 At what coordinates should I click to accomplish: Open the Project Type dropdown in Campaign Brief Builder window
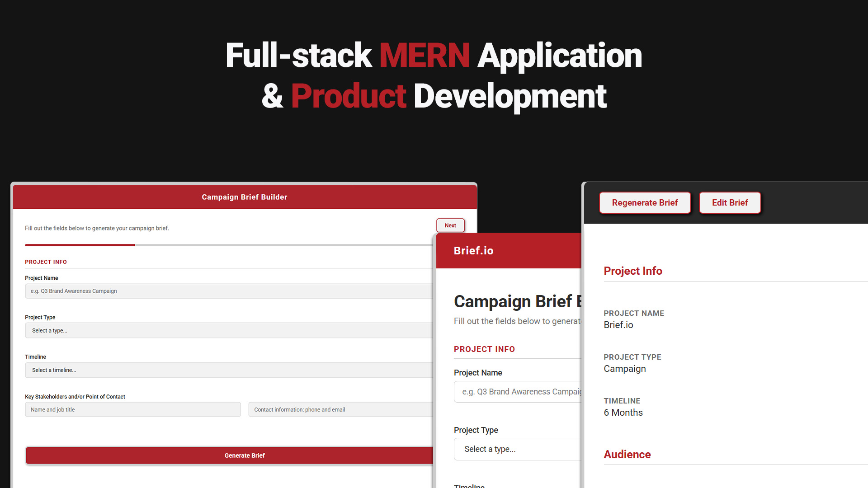[x=229, y=330]
